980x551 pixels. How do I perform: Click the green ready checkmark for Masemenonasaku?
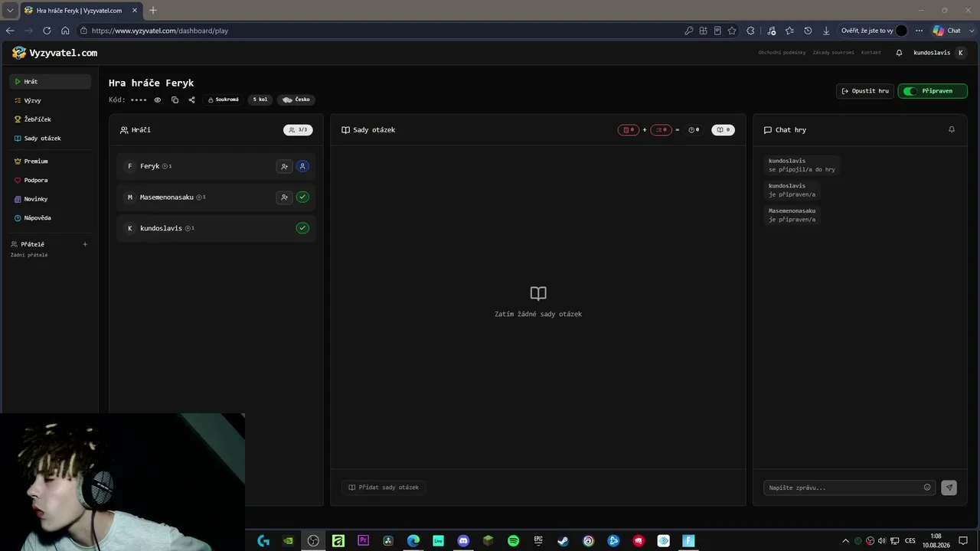302,197
